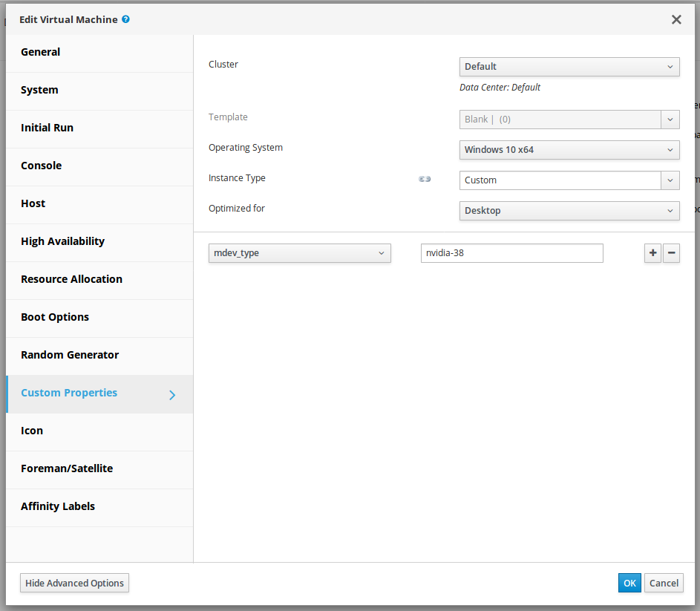Click the chain link icon beside Instance Type
700x611 pixels.
[425, 179]
